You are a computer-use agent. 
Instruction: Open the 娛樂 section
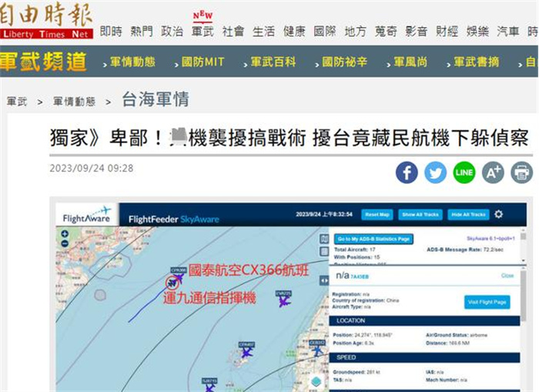click(477, 32)
